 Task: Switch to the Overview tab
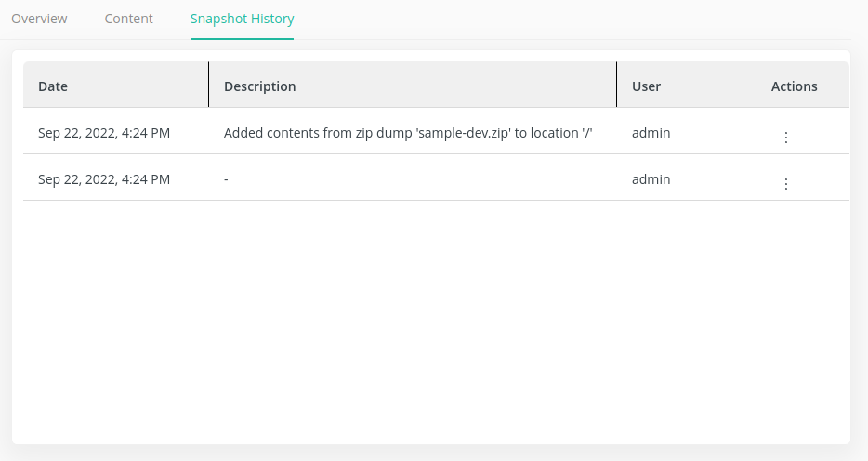tap(39, 19)
